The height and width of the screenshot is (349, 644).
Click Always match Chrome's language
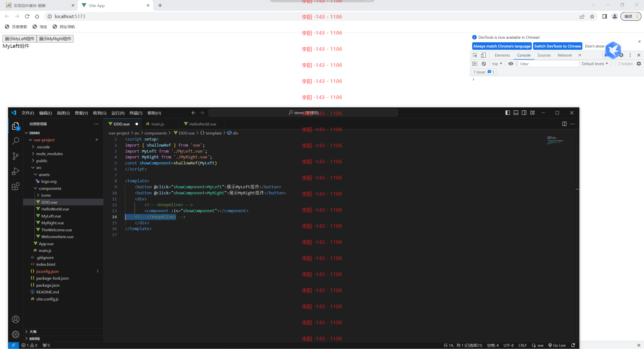[502, 46]
